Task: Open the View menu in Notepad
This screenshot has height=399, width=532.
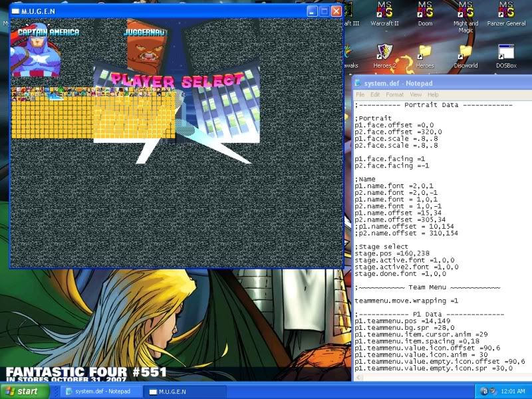Action: pyautogui.click(x=416, y=95)
